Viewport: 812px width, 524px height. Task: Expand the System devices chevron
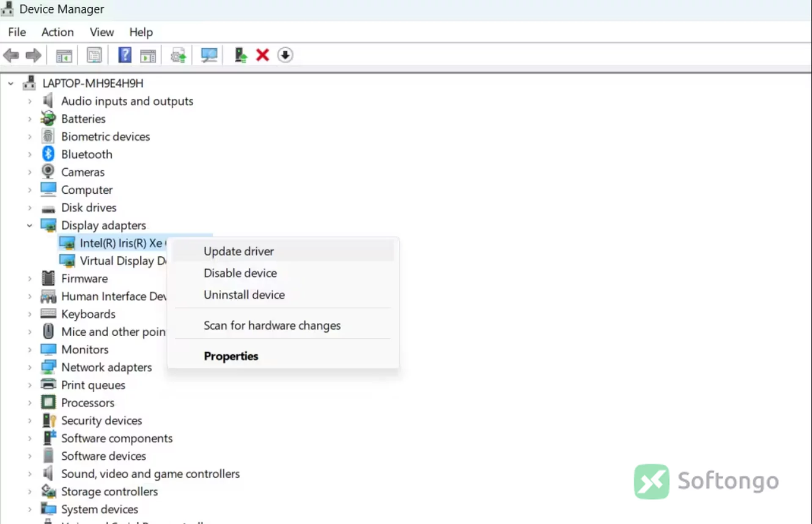coord(30,509)
